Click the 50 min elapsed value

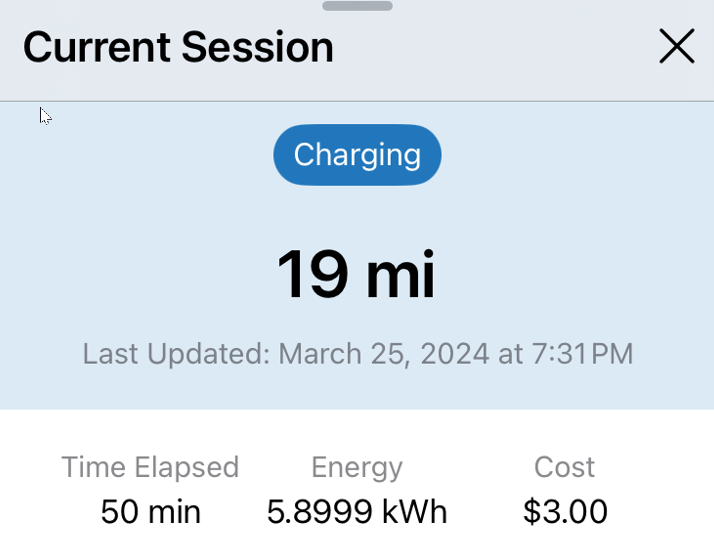(150, 512)
